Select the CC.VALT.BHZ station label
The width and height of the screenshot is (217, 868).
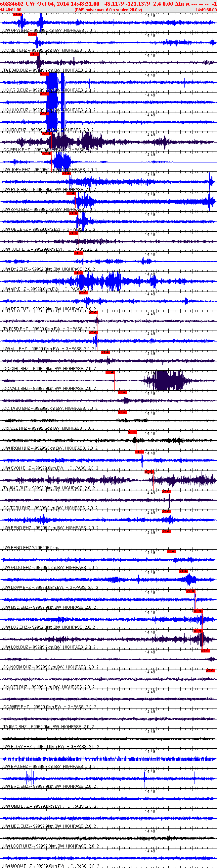[50, 389]
